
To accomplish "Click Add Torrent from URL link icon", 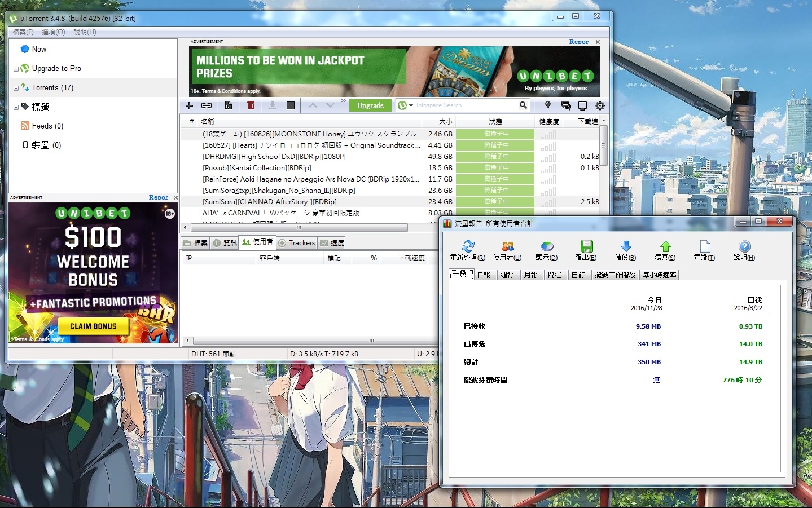I will coord(207,105).
